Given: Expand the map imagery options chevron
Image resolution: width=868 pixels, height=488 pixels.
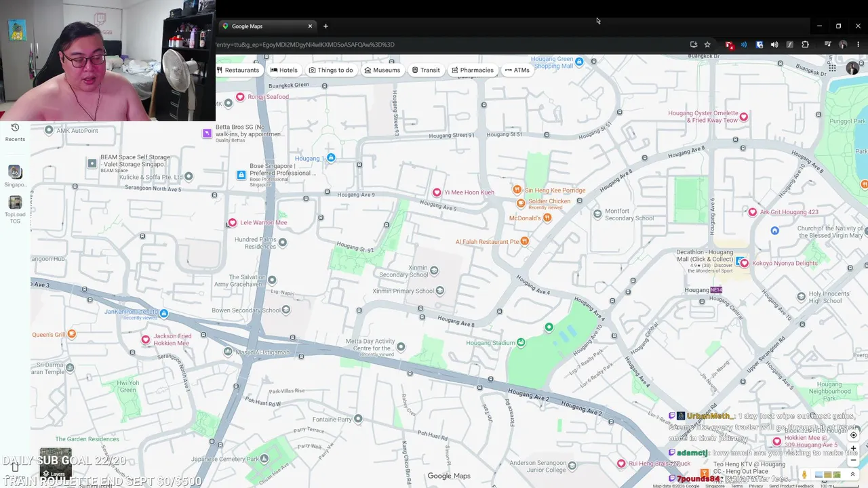Looking at the screenshot, I should point(852,474).
